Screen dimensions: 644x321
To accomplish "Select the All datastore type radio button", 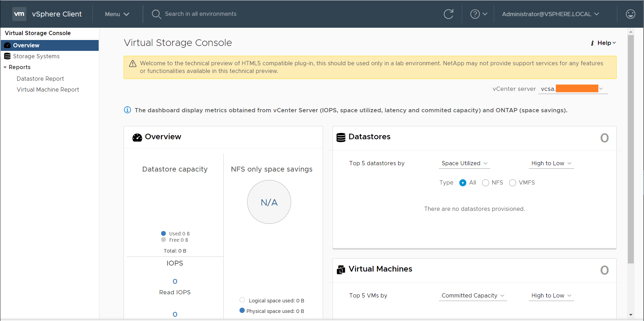I will point(462,182).
